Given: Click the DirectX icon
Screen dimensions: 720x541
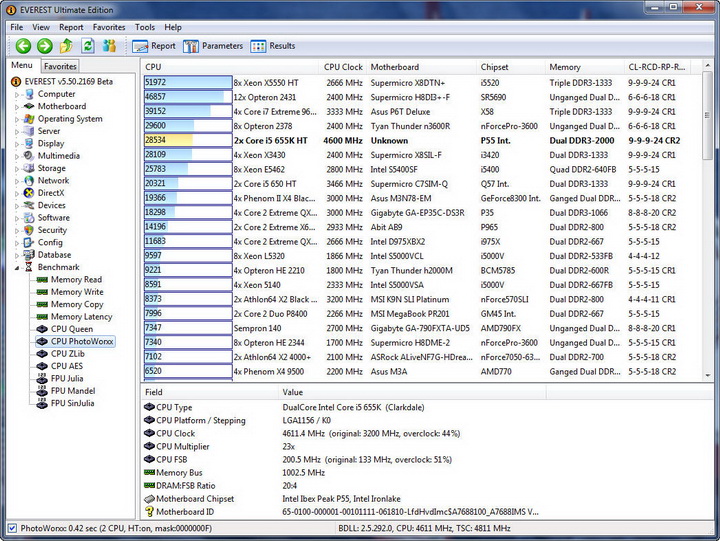Looking at the screenshot, I should click(29, 193).
